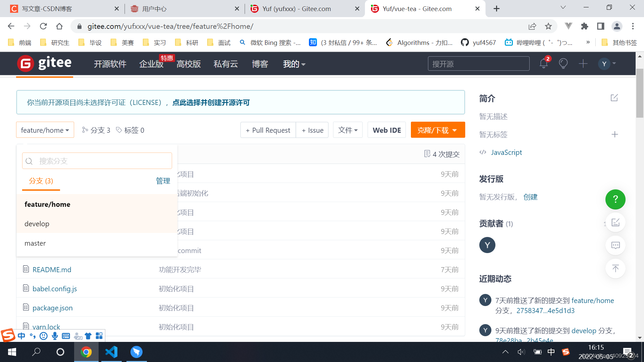This screenshot has width=644, height=362.
Task: Click the share page icon in address bar
Action: (x=532, y=26)
